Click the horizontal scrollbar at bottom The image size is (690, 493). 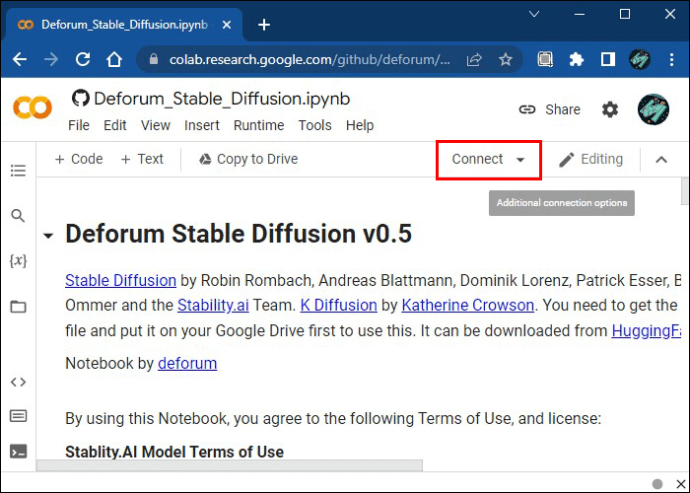[x=229, y=465]
